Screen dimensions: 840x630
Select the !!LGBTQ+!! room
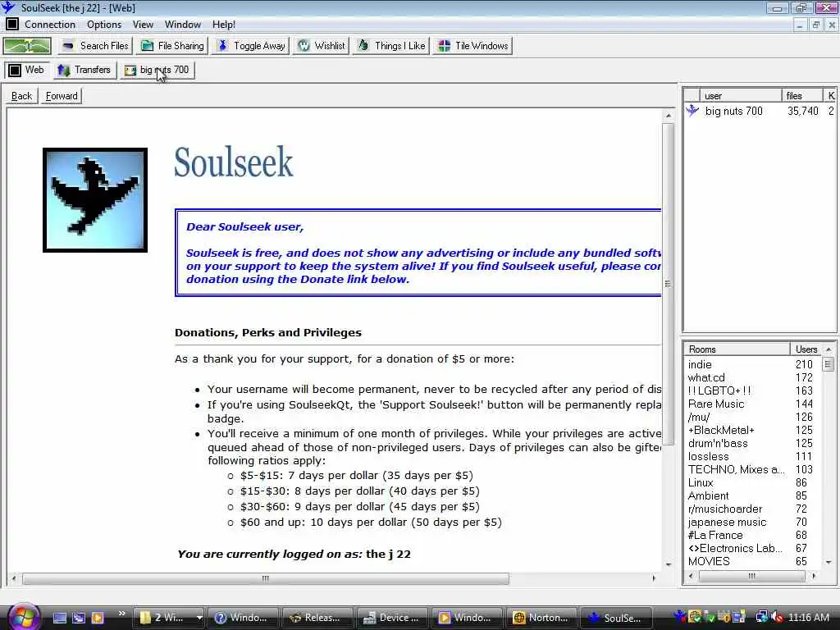click(x=753, y=390)
